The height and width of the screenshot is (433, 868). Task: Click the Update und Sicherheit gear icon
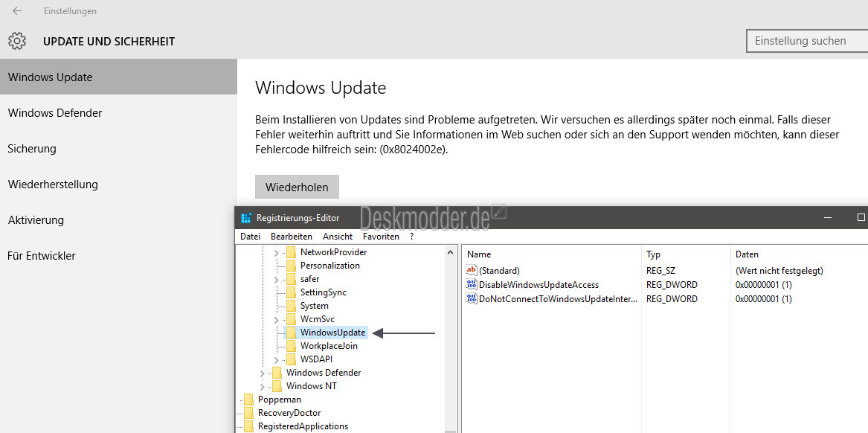pyautogui.click(x=17, y=41)
